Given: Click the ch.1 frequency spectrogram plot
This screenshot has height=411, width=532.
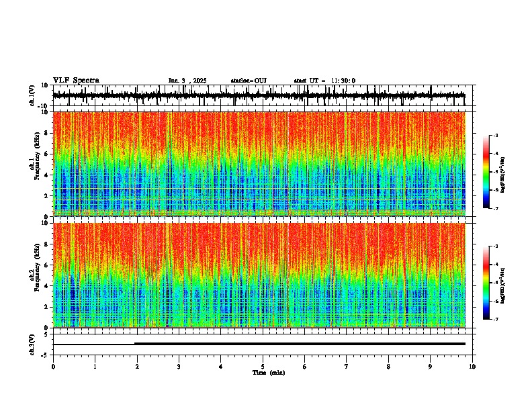Looking at the screenshot, I should [x=259, y=164].
